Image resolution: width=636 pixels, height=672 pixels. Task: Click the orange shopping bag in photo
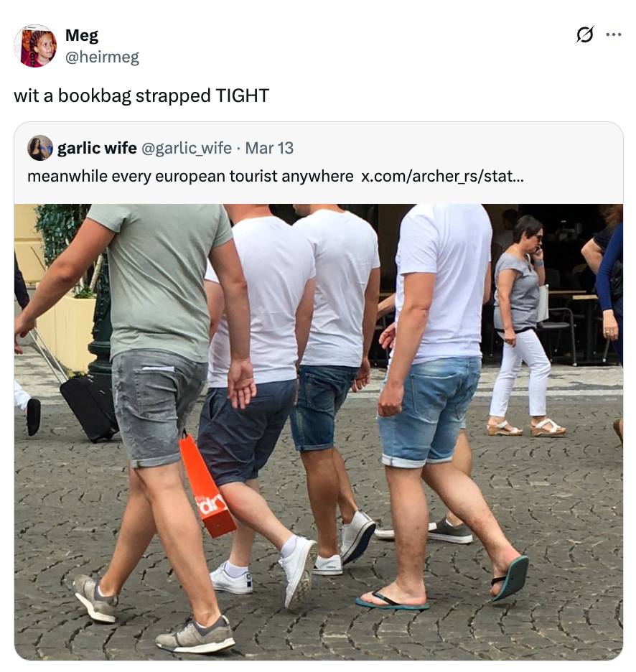click(207, 486)
